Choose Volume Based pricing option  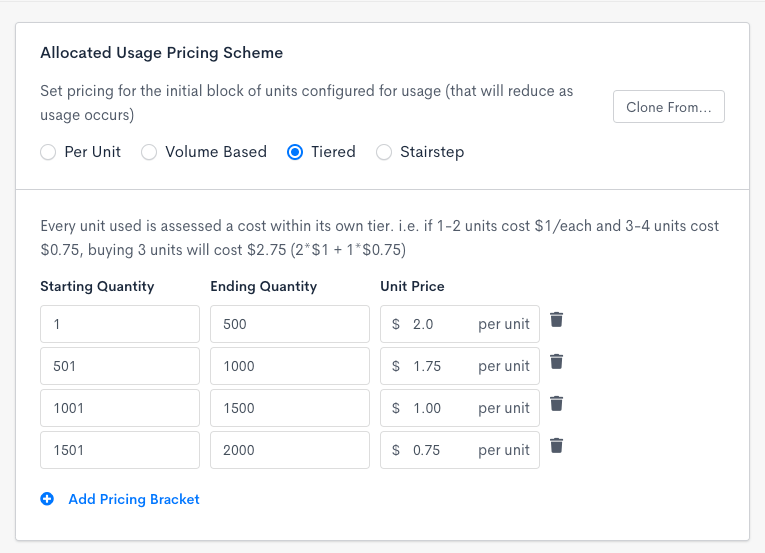(x=149, y=153)
